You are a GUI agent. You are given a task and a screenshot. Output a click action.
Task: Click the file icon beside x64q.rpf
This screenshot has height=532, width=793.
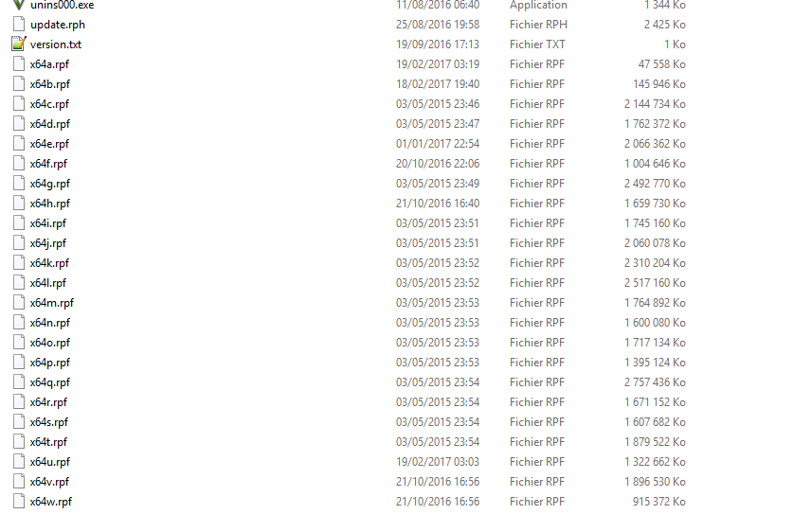tap(19, 381)
